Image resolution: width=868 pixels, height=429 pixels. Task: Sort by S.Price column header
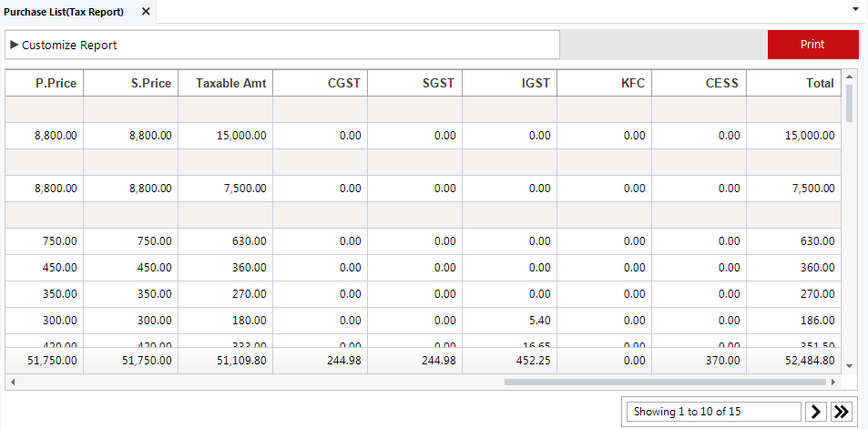tap(130, 83)
